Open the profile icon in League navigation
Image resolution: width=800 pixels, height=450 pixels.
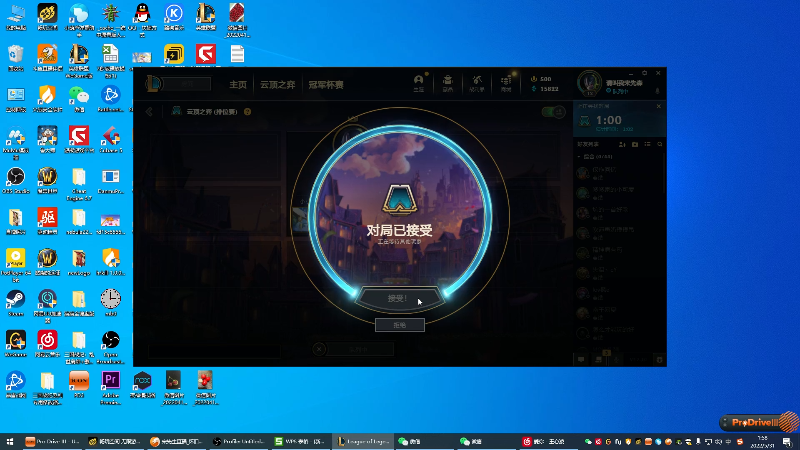[418, 83]
